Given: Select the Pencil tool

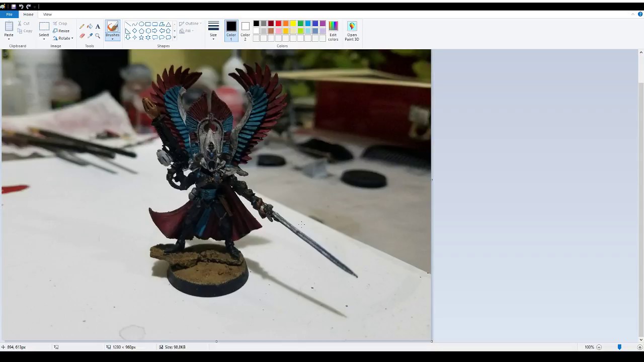Looking at the screenshot, I should click(x=82, y=27).
